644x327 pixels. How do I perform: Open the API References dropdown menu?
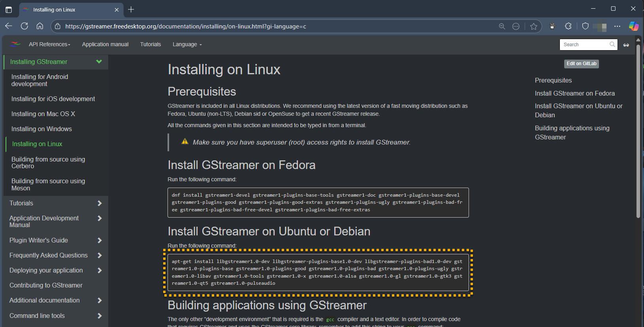pyautogui.click(x=49, y=44)
